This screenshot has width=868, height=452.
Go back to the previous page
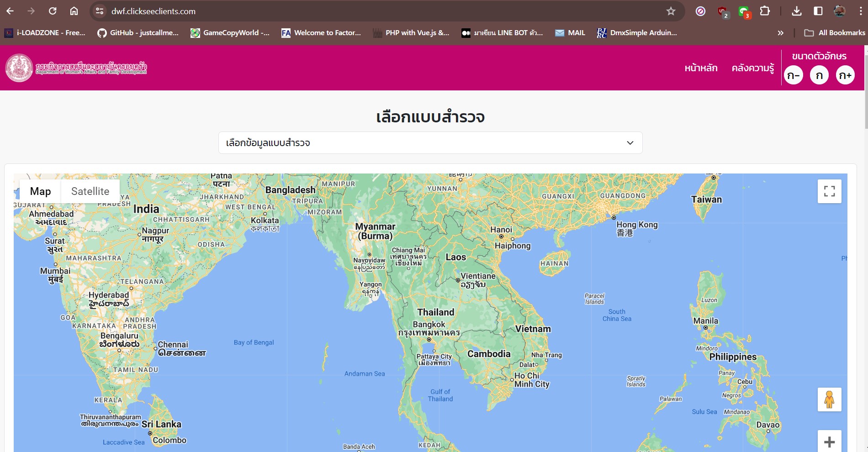coord(10,11)
